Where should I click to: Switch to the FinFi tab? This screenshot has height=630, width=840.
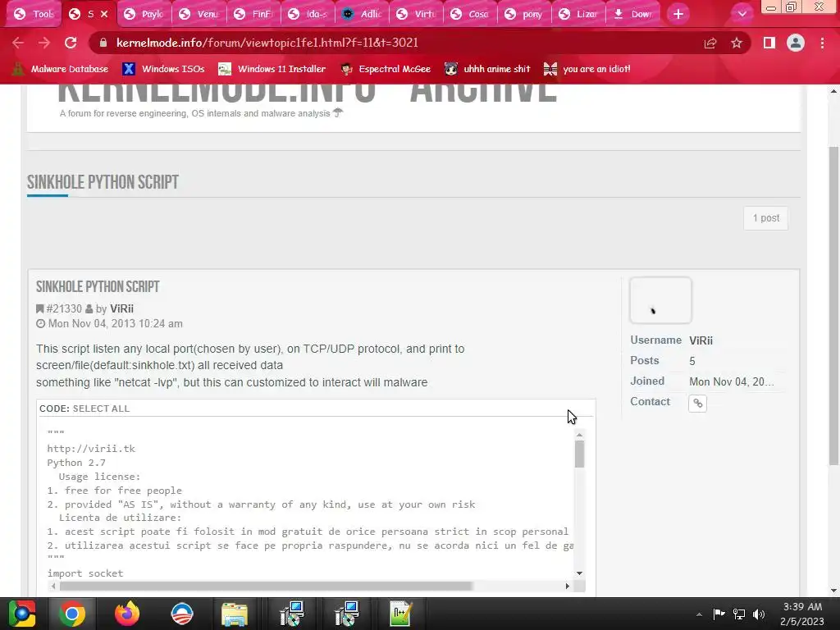tap(254, 14)
